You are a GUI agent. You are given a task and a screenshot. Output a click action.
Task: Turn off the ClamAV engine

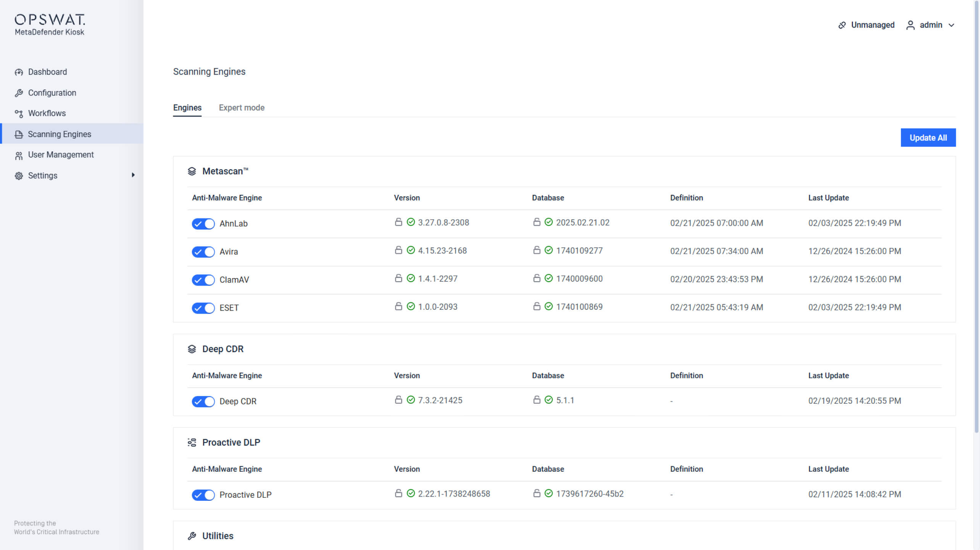[x=203, y=280]
